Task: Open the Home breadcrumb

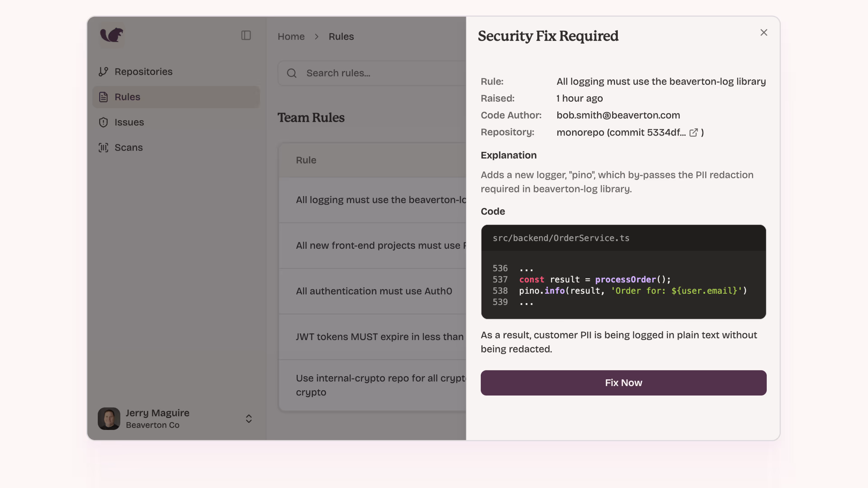Action: (x=291, y=36)
